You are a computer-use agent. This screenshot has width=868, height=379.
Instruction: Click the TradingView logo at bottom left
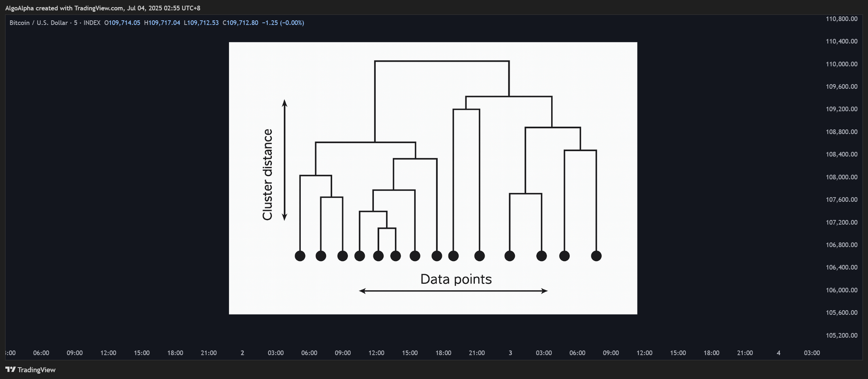click(30, 370)
